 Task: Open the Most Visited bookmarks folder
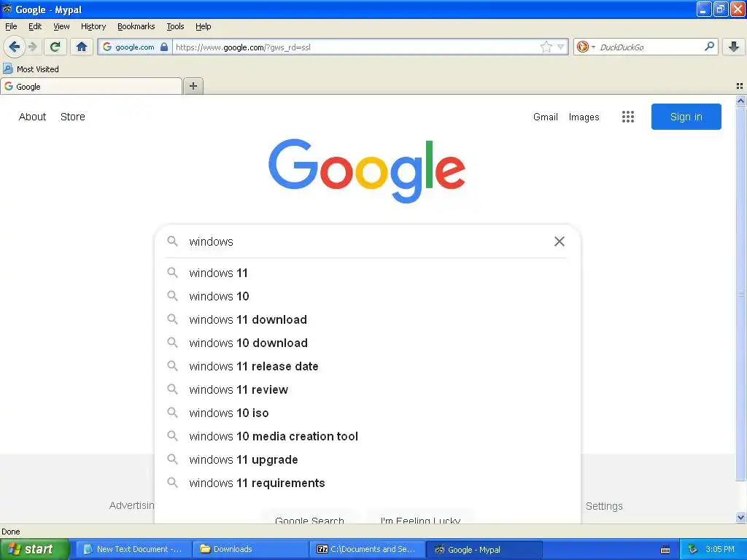click(x=31, y=69)
